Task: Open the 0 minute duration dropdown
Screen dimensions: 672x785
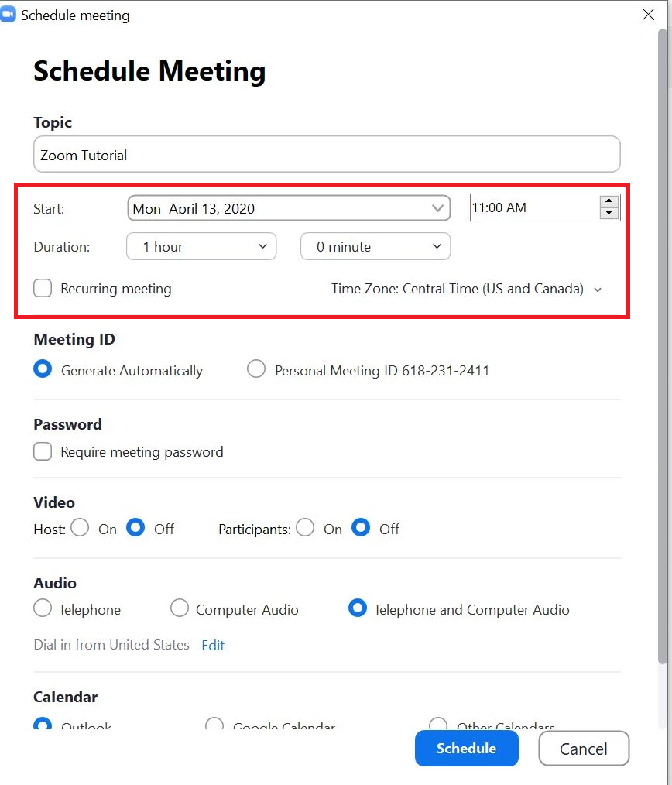Action: tap(375, 247)
